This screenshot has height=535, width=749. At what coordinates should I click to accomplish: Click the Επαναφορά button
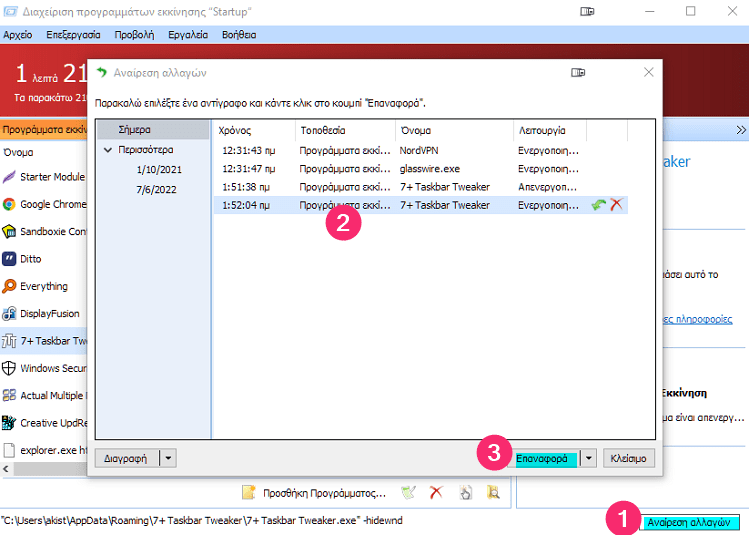[546, 459]
